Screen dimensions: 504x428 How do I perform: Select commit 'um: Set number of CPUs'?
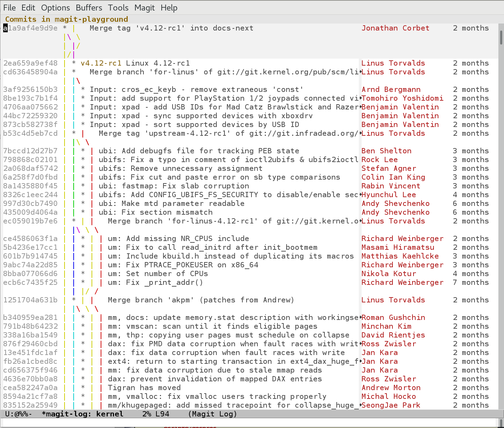click(x=158, y=274)
